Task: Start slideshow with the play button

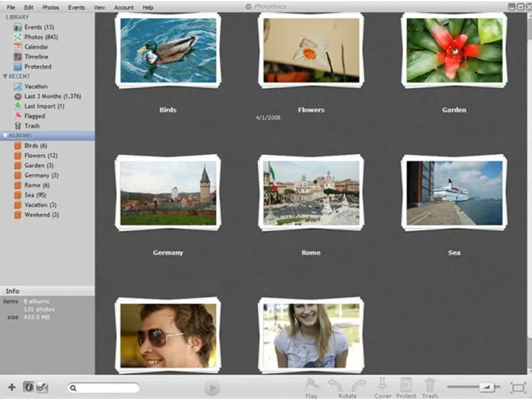Action: click(x=212, y=388)
